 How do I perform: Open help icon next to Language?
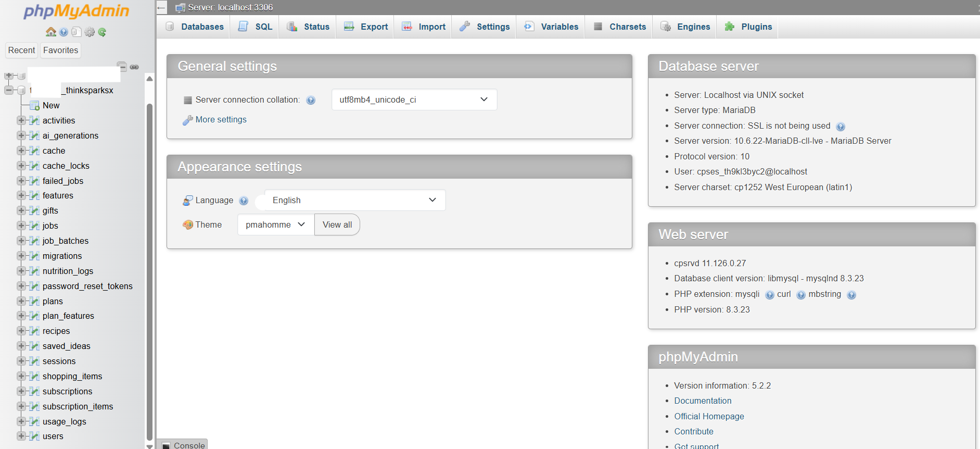(x=244, y=201)
